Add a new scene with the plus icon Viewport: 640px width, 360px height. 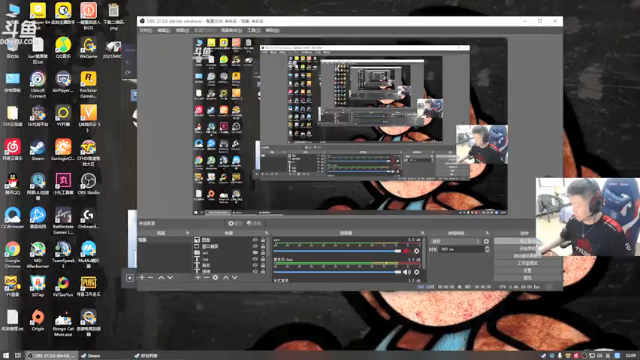pyautogui.click(x=142, y=278)
